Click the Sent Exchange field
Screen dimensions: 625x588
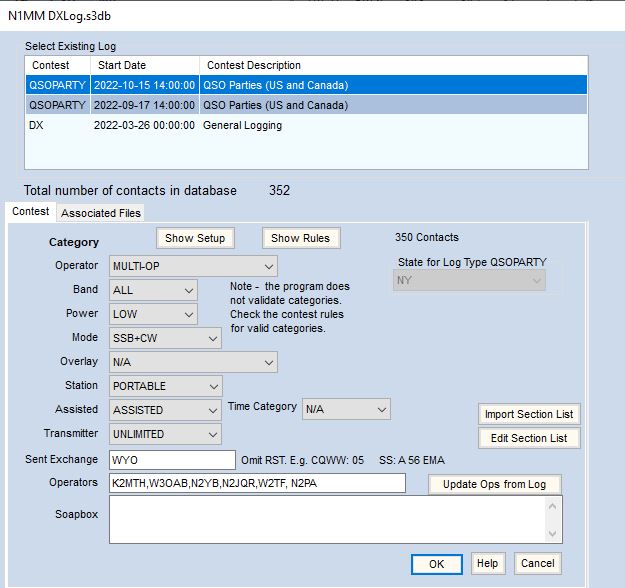coord(172,460)
